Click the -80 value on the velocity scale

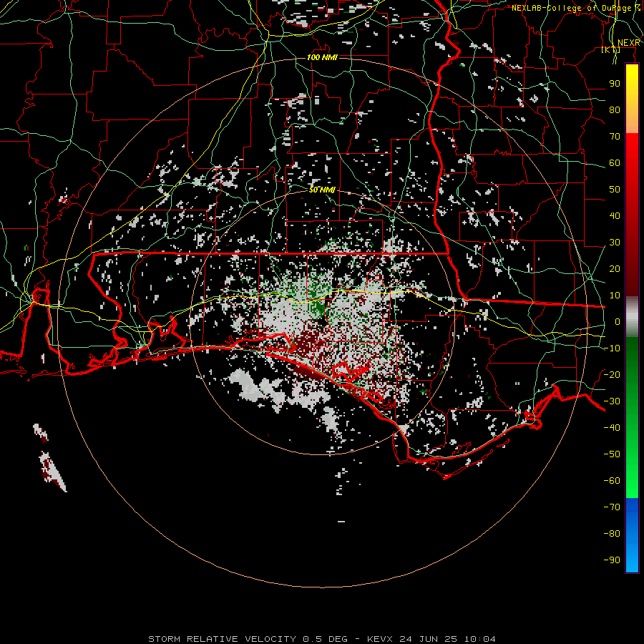click(x=612, y=534)
